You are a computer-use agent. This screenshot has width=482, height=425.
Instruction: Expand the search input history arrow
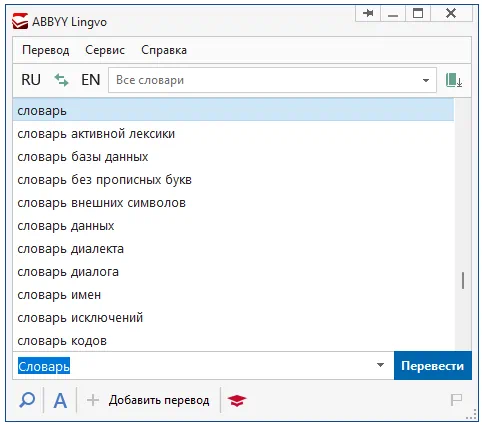(x=380, y=365)
